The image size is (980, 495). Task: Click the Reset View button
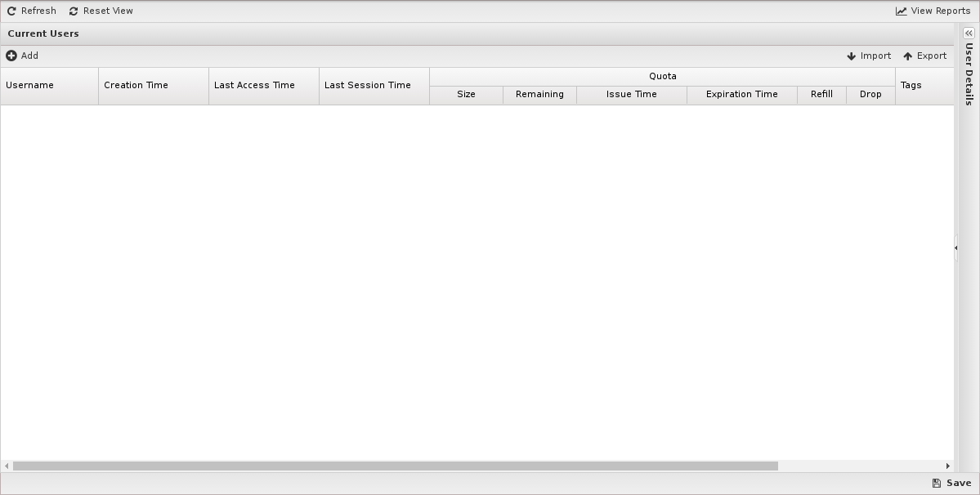[101, 11]
